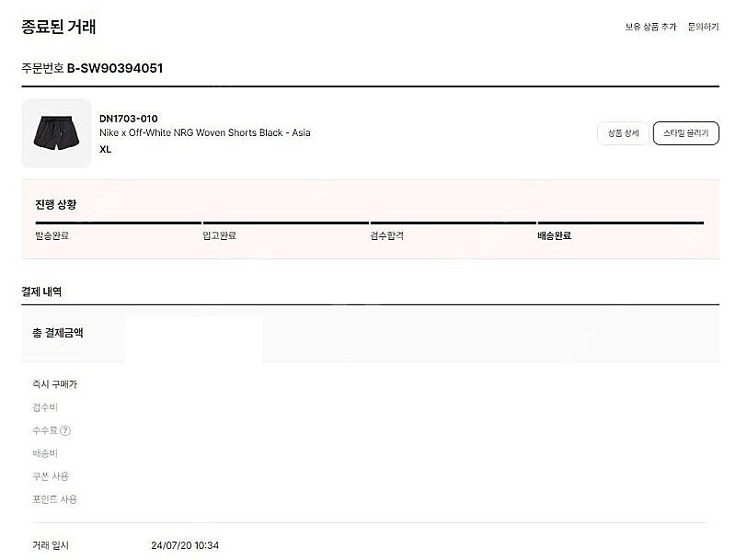This screenshot has height=560, width=736.
Task: Open the black shorts product thumbnail
Action: [x=56, y=133]
